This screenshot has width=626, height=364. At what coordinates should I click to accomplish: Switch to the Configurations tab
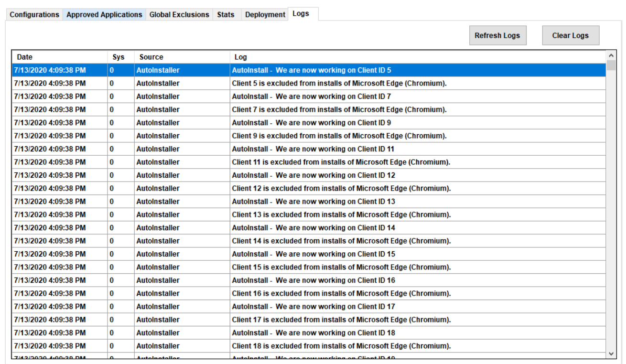[34, 15]
